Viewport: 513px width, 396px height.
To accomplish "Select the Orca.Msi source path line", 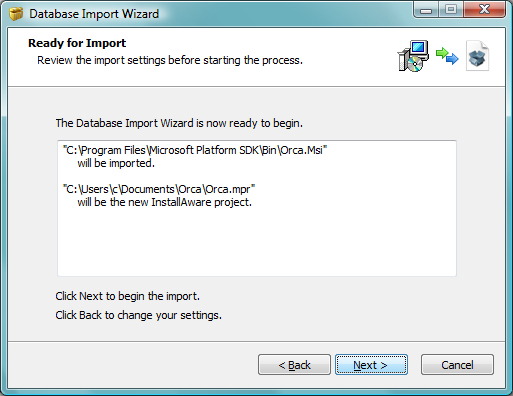I will point(195,150).
